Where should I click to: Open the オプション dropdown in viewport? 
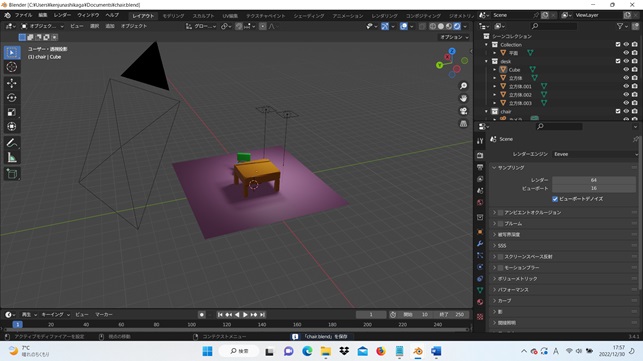tap(454, 37)
